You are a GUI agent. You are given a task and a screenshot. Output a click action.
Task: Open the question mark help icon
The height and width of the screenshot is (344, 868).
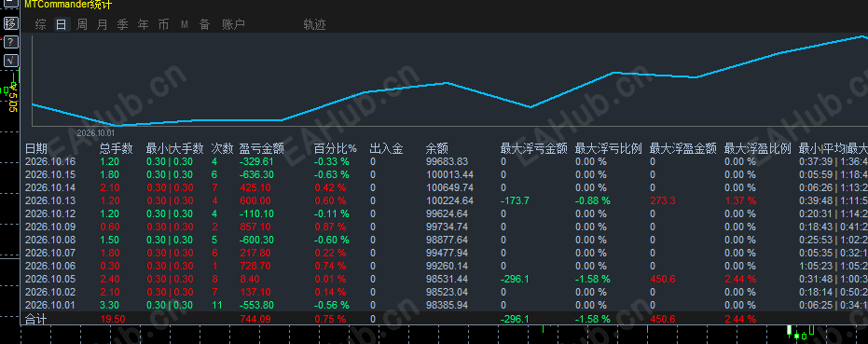click(10, 42)
